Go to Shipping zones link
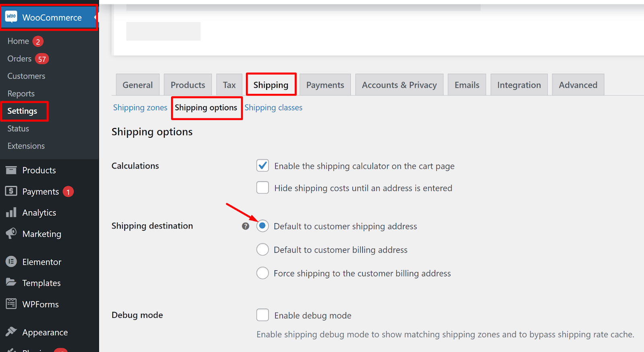 (140, 108)
